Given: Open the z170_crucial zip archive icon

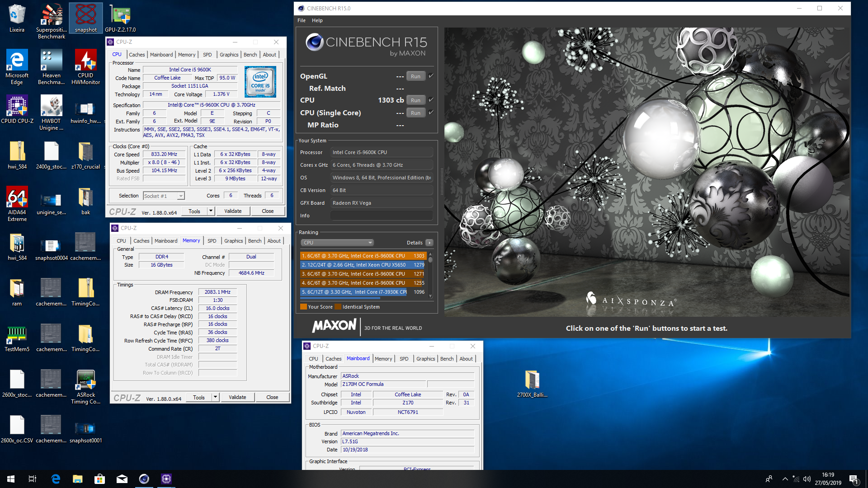Looking at the screenshot, I should 85,155.
